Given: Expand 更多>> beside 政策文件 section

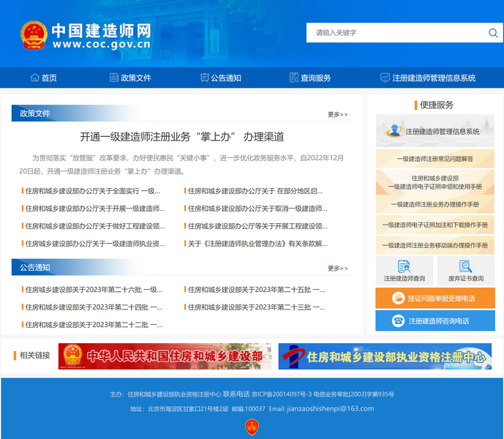Looking at the screenshot, I should (337, 115).
